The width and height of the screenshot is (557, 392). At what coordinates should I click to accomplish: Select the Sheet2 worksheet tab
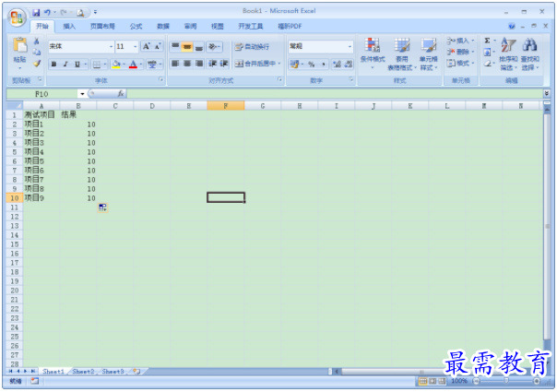coord(84,372)
